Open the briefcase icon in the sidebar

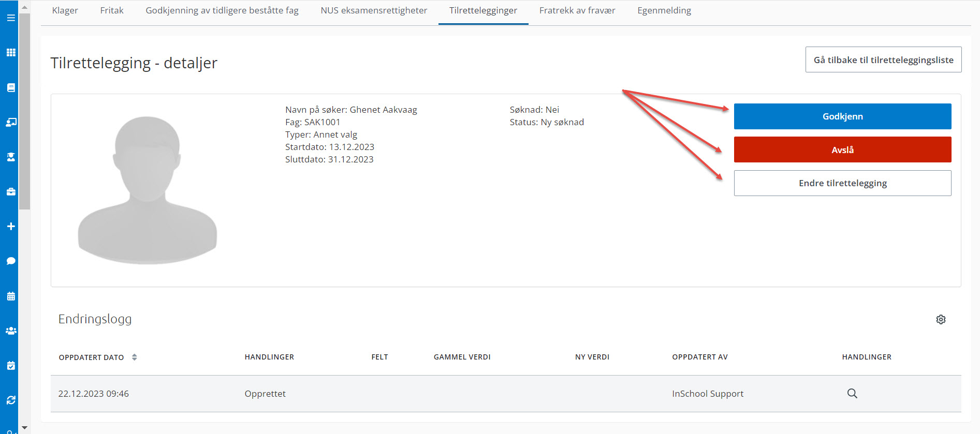point(11,191)
